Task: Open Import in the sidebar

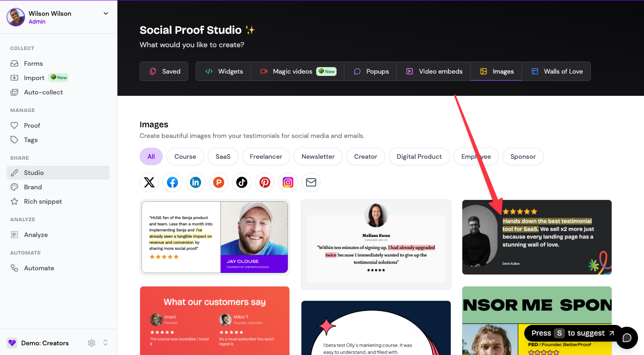Action: [x=58, y=78]
